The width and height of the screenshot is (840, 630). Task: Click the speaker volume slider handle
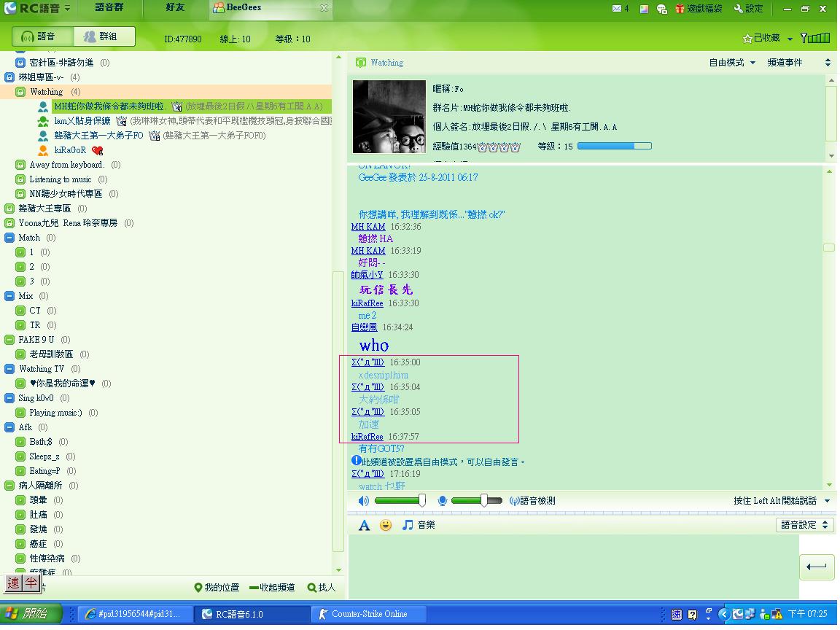pyautogui.click(x=421, y=500)
